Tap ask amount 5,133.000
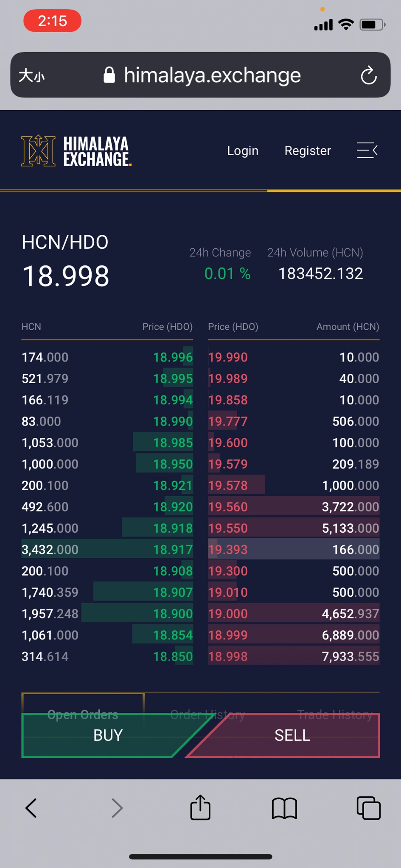Screen dimensions: 401x868 [x=351, y=528]
